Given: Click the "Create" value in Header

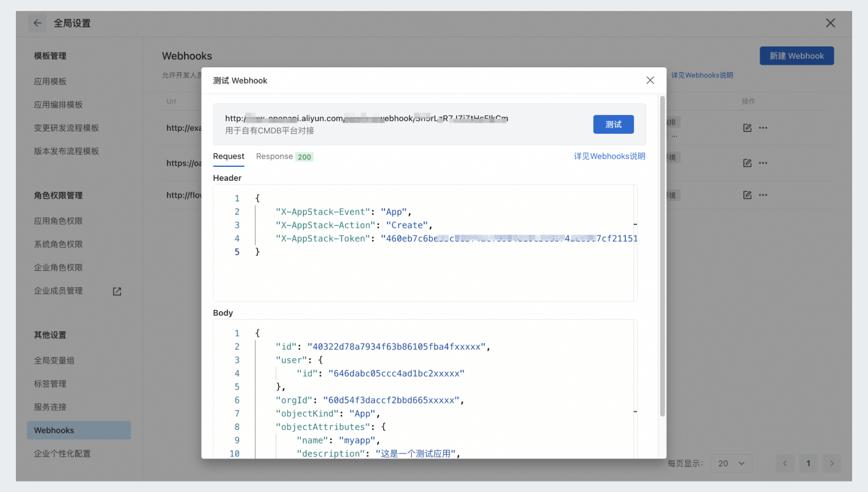Looking at the screenshot, I should (x=406, y=225).
